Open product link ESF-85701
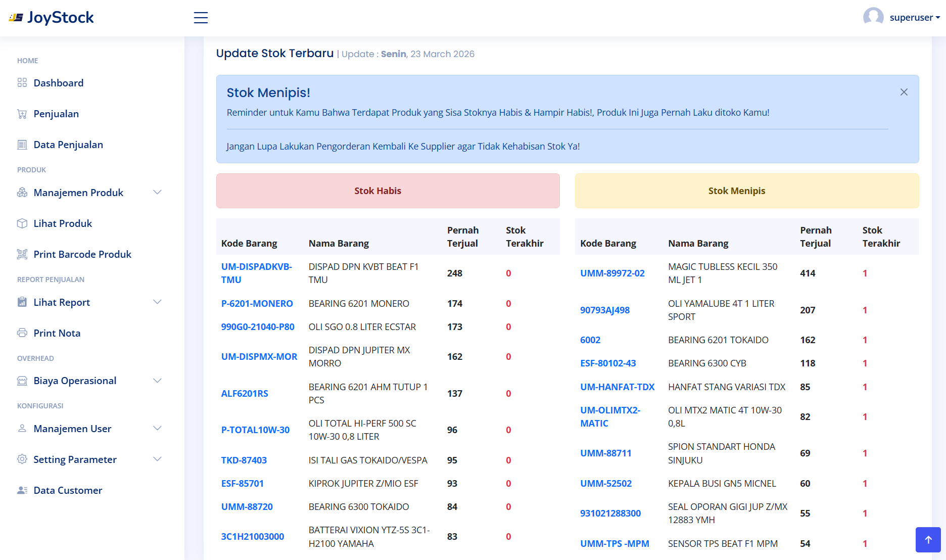 [243, 484]
